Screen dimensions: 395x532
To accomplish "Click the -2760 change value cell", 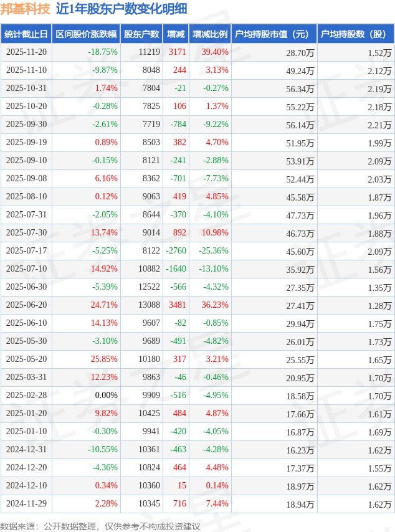I will click(176, 251).
